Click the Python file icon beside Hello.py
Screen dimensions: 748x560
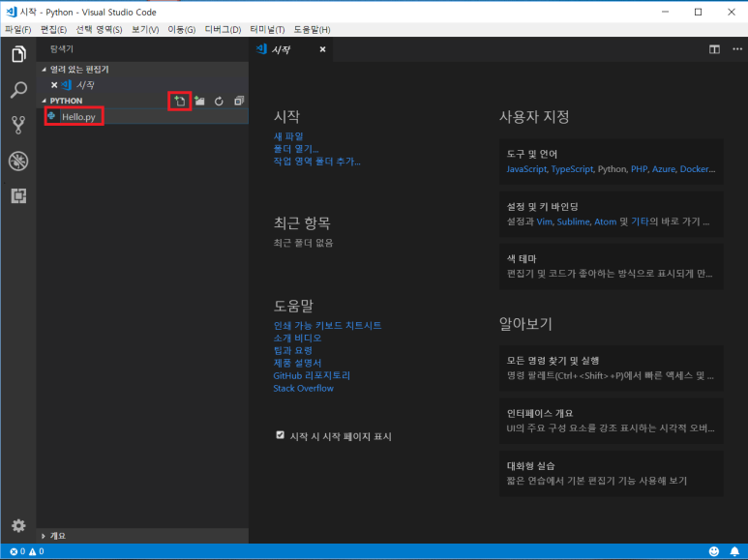tap(51, 116)
